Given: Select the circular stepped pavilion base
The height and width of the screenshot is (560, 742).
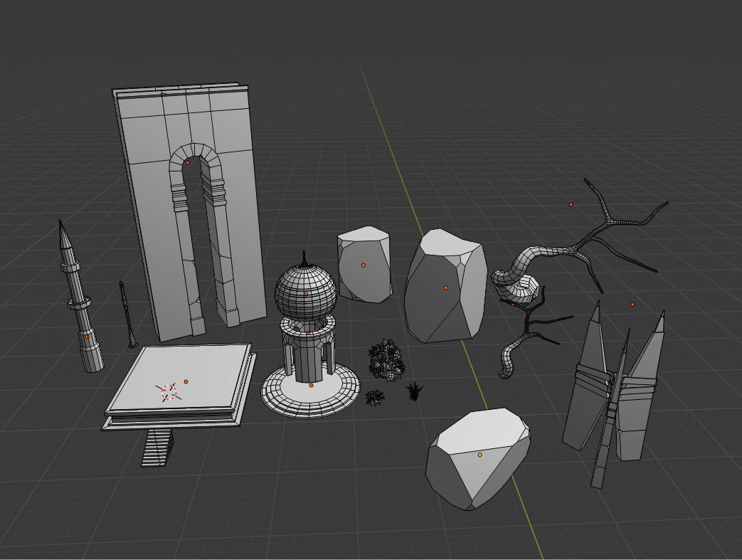Looking at the screenshot, I should pyautogui.click(x=310, y=391).
